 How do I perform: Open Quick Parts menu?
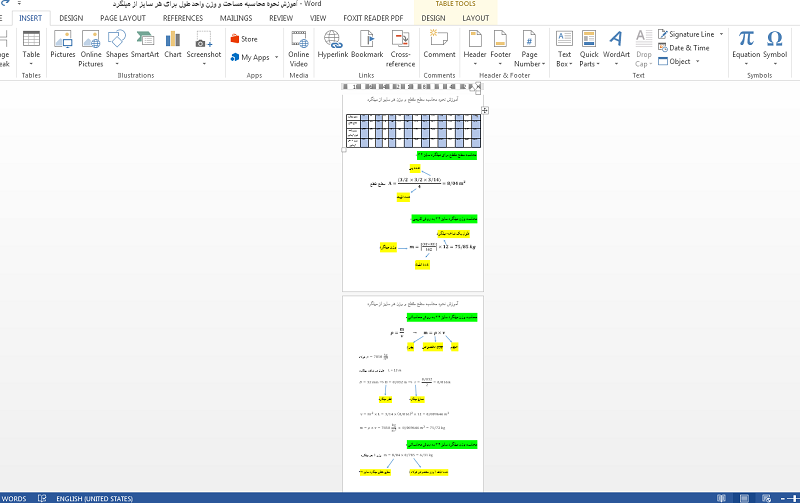coord(589,48)
